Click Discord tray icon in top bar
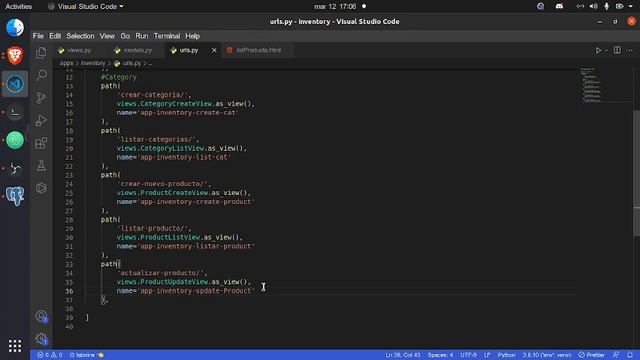The width and height of the screenshot is (640, 360). tap(559, 7)
